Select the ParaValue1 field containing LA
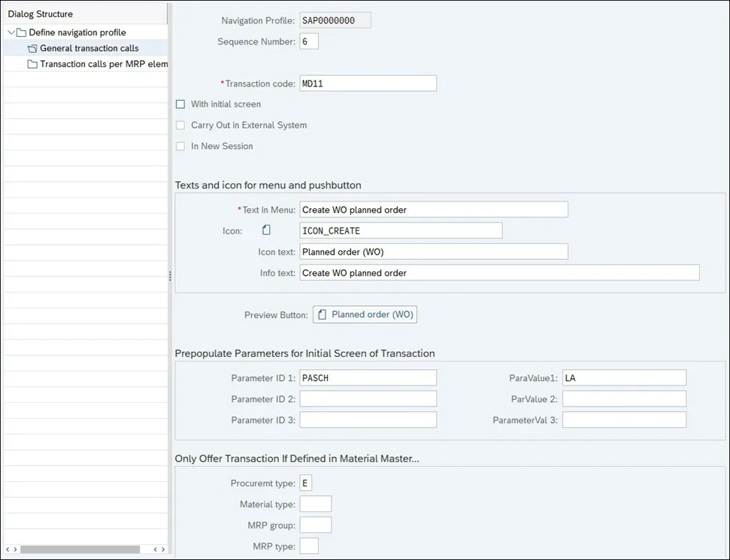This screenshot has width=730, height=560. [623, 378]
